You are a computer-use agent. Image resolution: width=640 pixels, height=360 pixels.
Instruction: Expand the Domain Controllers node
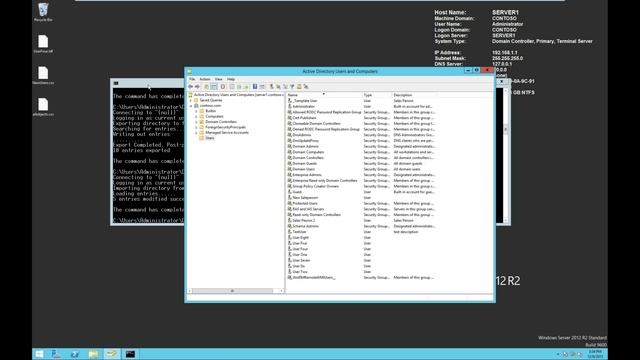[x=196, y=122]
